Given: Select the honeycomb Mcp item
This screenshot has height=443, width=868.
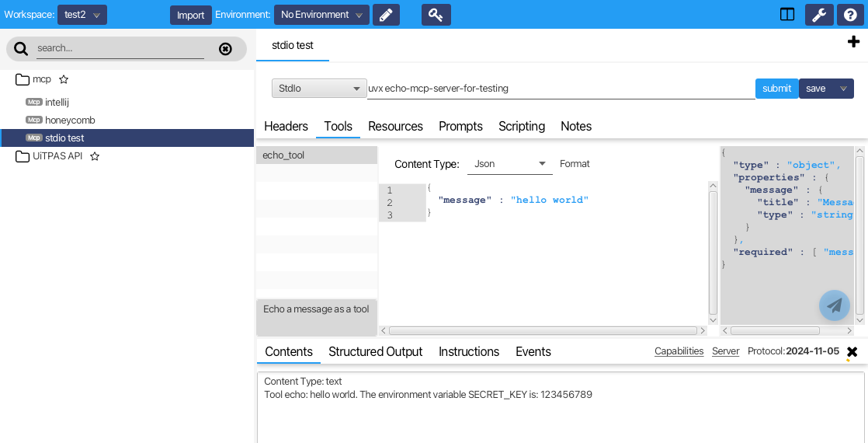Looking at the screenshot, I should pyautogui.click(x=70, y=120).
